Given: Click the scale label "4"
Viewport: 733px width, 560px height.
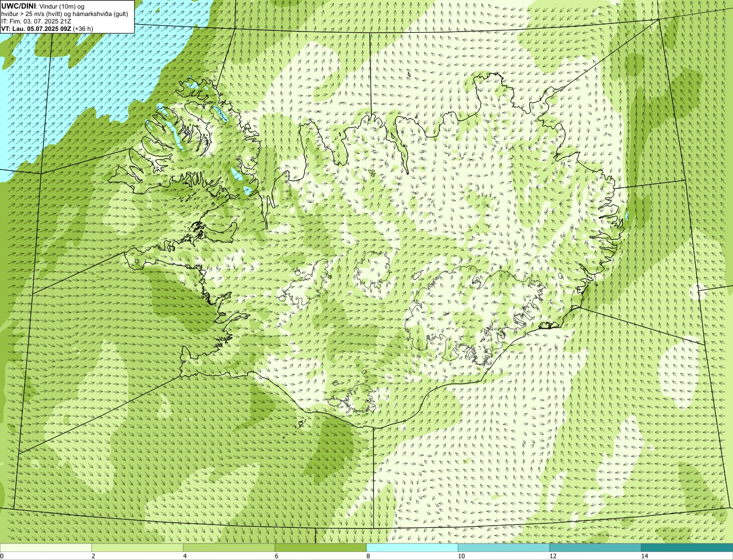Looking at the screenshot, I should pyautogui.click(x=185, y=556).
